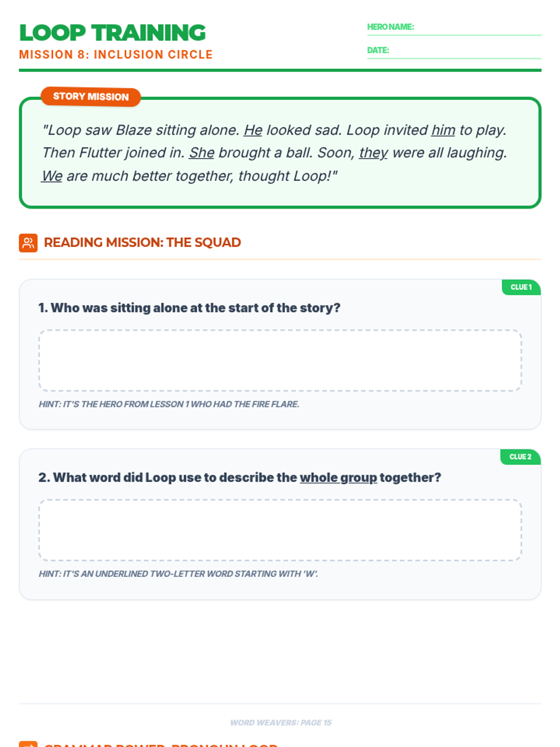
Task: Click the underlined word He in story
Action: [x=253, y=130]
